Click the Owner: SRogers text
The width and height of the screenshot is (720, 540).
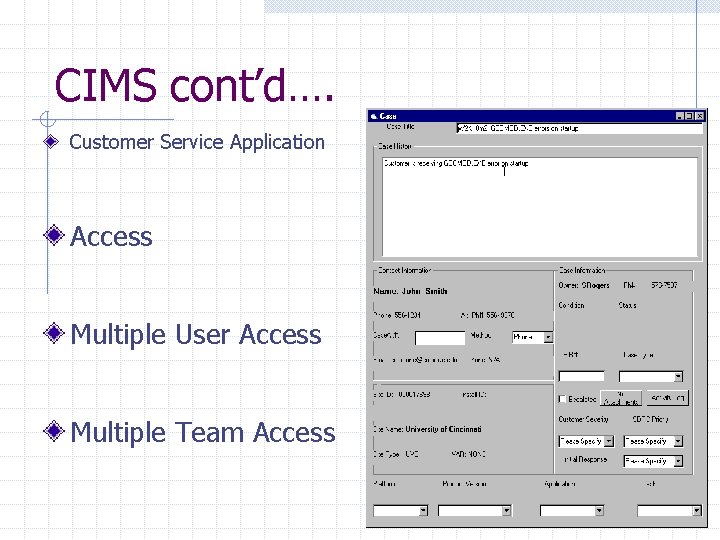[x=584, y=285]
